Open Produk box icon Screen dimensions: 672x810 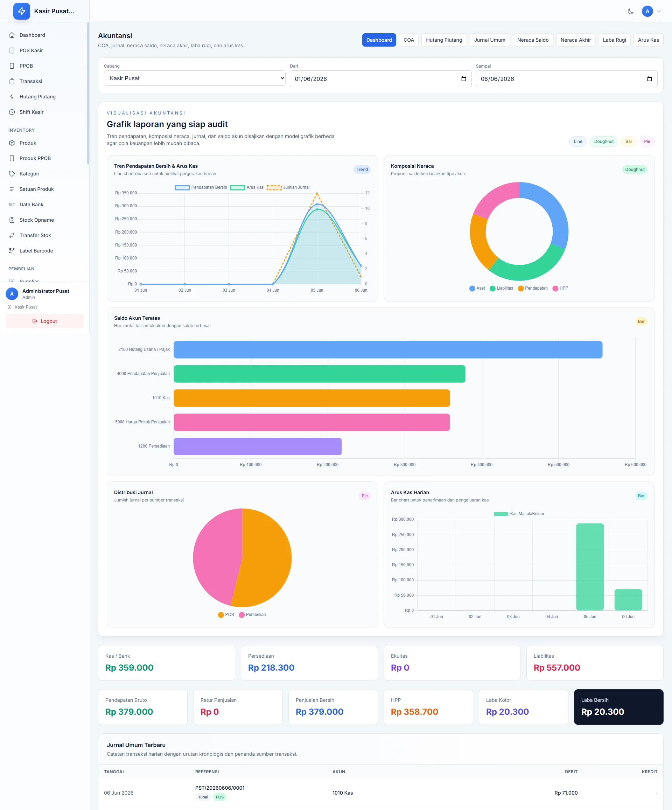(x=12, y=143)
